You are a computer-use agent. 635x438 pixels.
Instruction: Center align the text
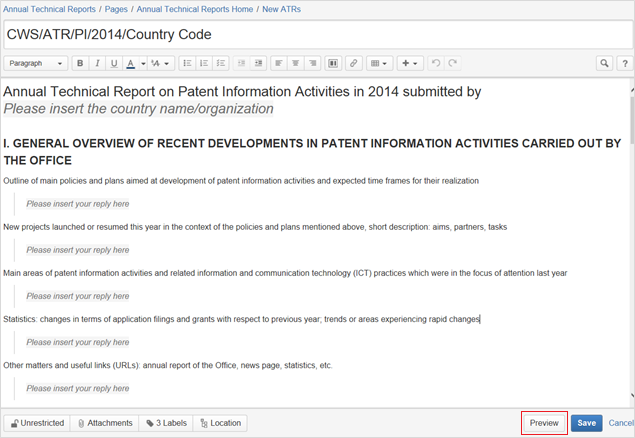pyautogui.click(x=295, y=63)
